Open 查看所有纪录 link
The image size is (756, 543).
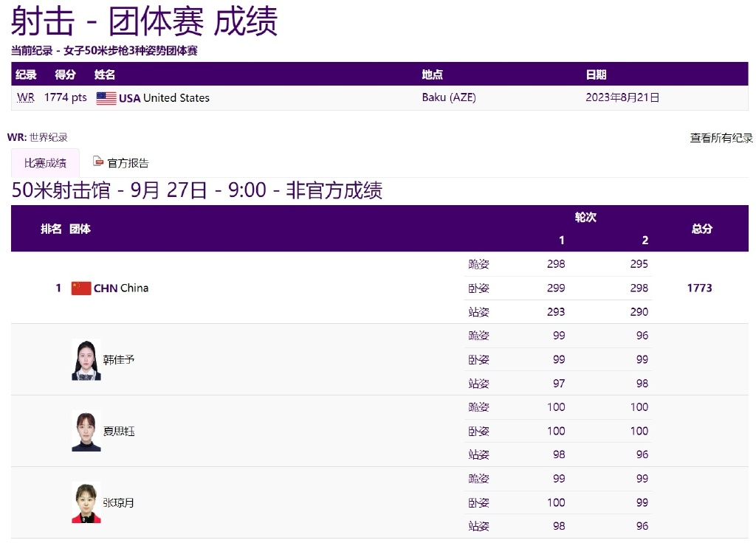coord(721,138)
